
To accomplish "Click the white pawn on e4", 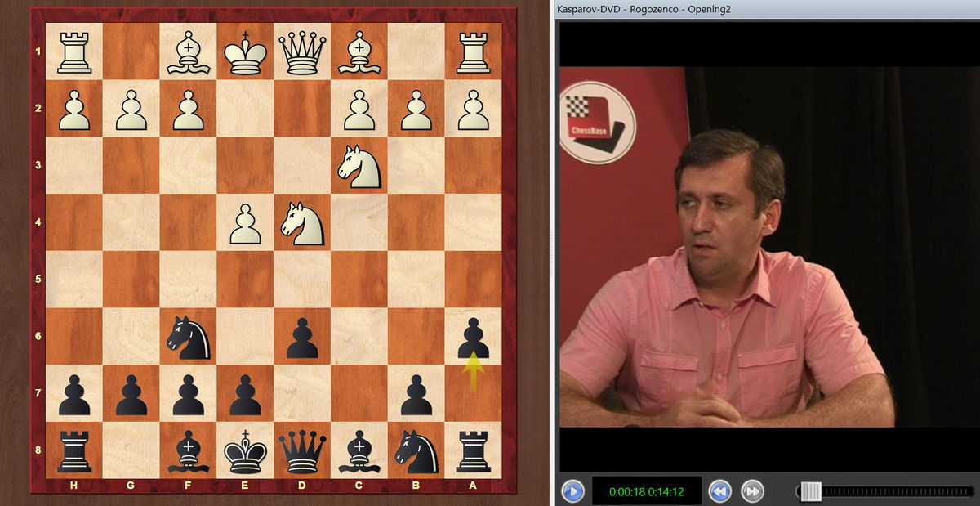I will pos(245,223).
